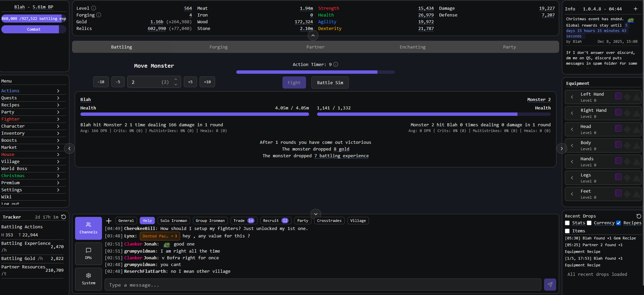Open the World Boss menu
This screenshot has height=295, width=644.
tap(34, 169)
